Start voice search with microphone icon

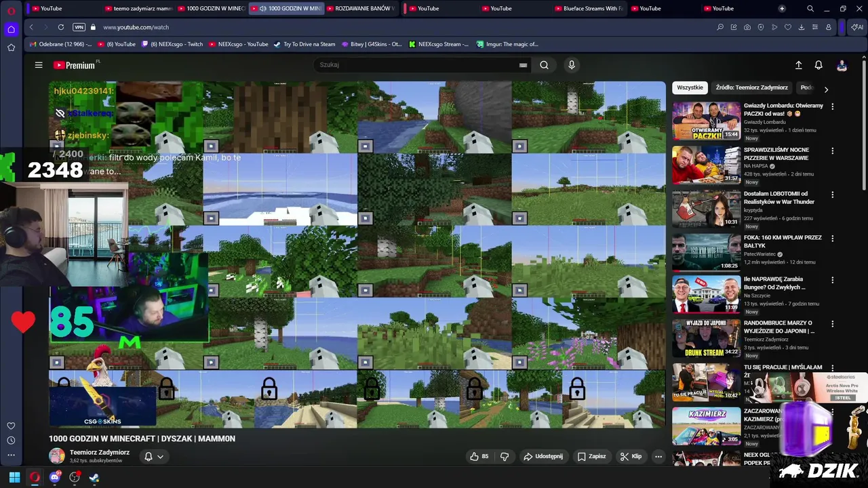coord(572,65)
